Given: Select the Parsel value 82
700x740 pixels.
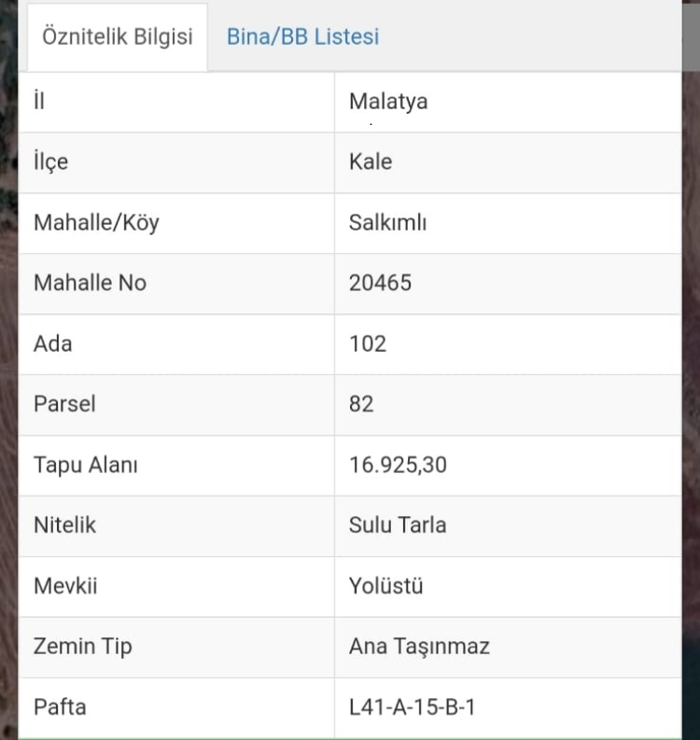Looking at the screenshot, I should pos(361,404).
